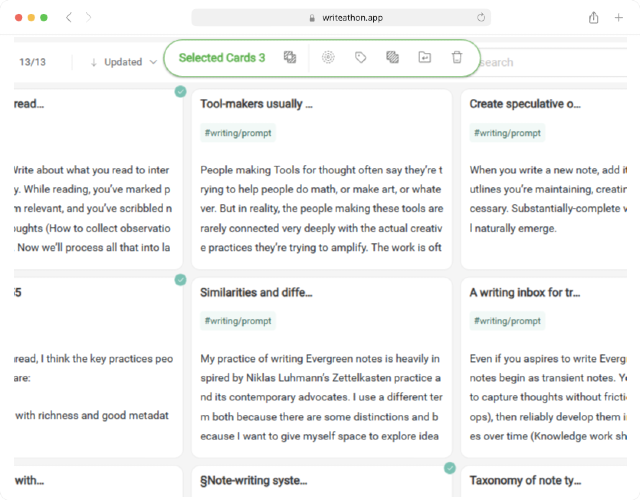The height and width of the screenshot is (500, 640).
Task: Click the stacked cards icon in selection bar
Action: pyautogui.click(x=393, y=57)
